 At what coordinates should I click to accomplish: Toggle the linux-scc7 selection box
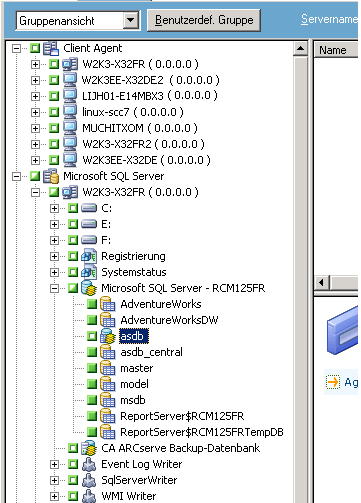tap(54, 112)
